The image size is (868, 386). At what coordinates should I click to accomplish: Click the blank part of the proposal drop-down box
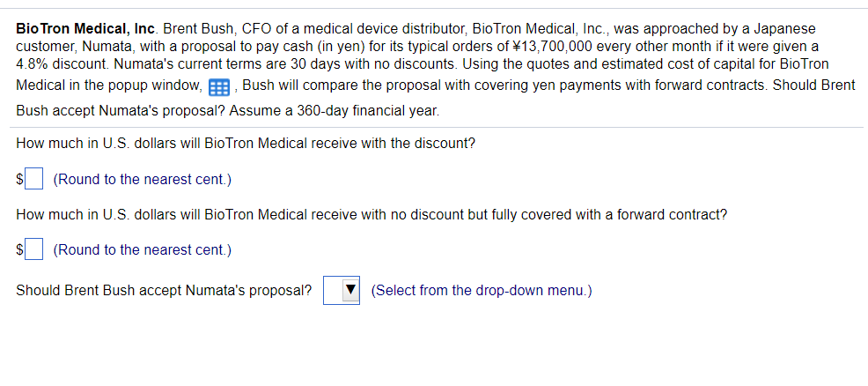click(x=333, y=290)
